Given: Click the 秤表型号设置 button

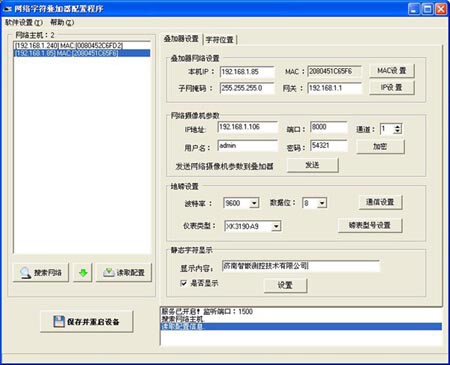Looking at the screenshot, I should pos(370,225).
